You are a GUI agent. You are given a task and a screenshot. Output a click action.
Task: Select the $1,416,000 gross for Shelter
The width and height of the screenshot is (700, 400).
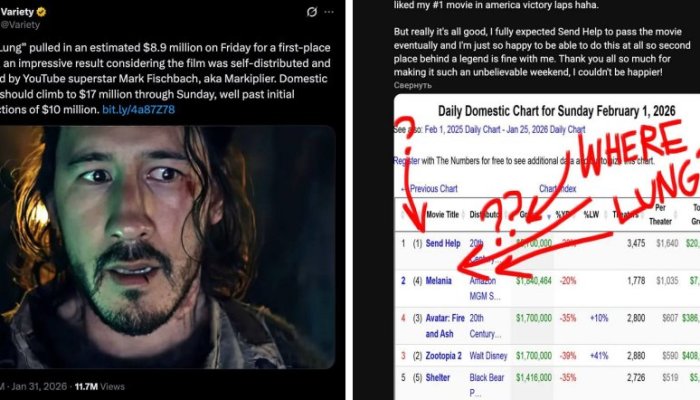pos(533,378)
